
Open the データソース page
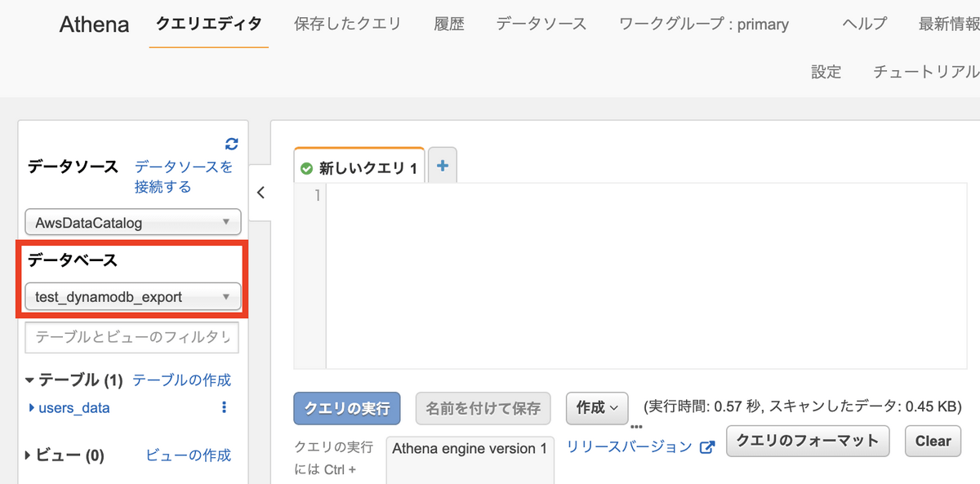pyautogui.click(x=541, y=24)
